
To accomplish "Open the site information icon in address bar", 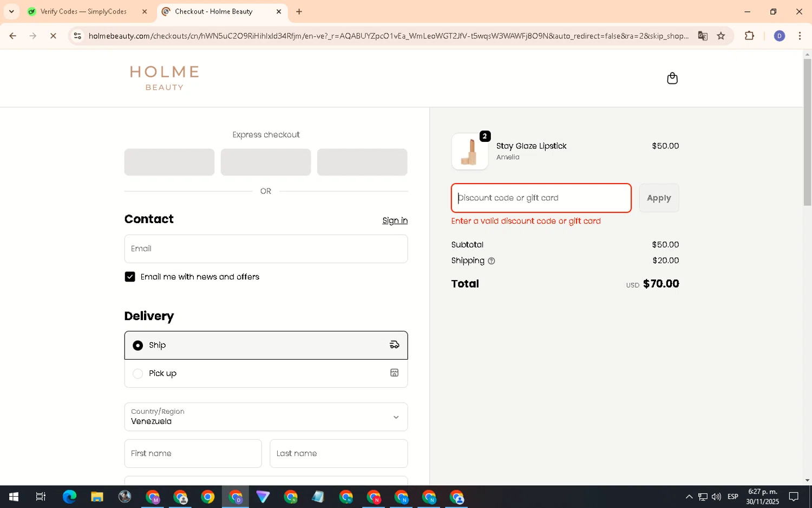I will (x=77, y=36).
